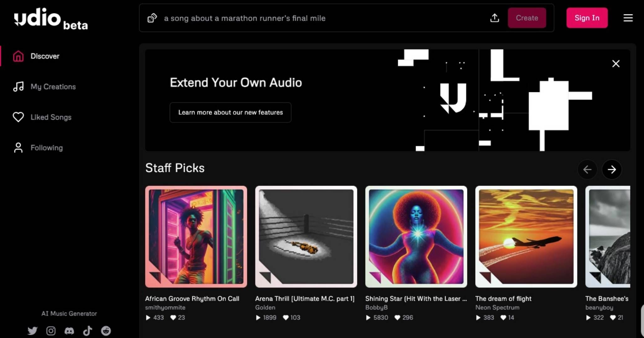Go to previous Staff Picks with left arrow
The height and width of the screenshot is (338, 644).
coord(587,169)
